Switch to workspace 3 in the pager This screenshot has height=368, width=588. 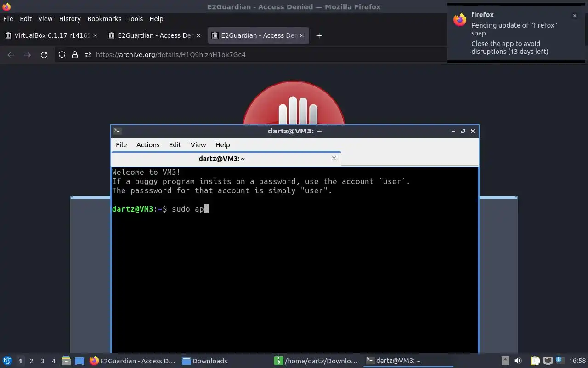point(42,361)
